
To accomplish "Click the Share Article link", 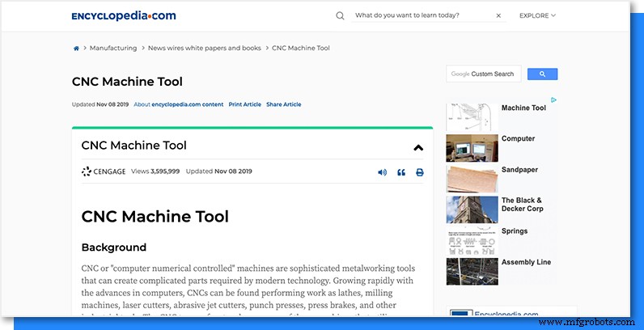I will click(x=283, y=104).
